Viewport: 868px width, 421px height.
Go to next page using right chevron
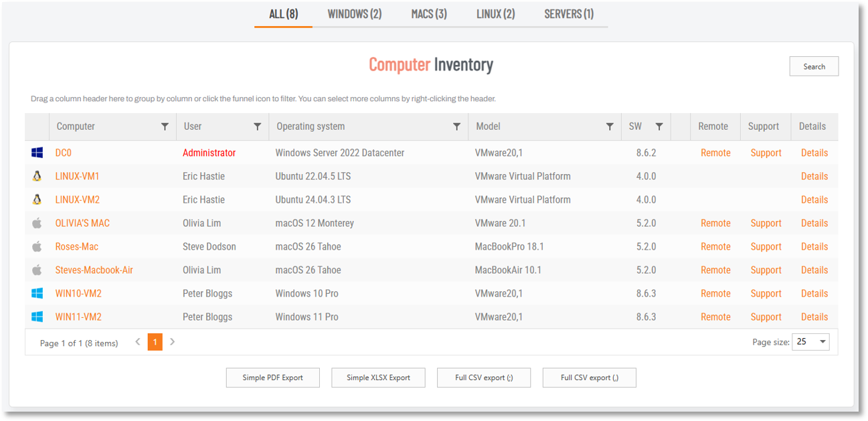tap(173, 342)
